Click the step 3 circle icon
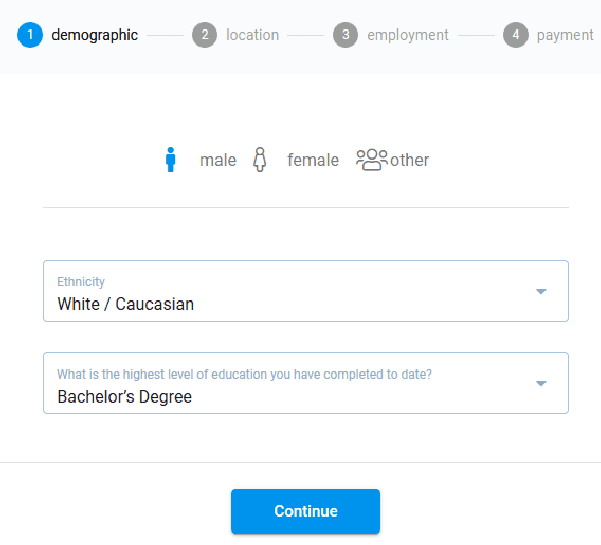The image size is (601, 545). tap(345, 35)
